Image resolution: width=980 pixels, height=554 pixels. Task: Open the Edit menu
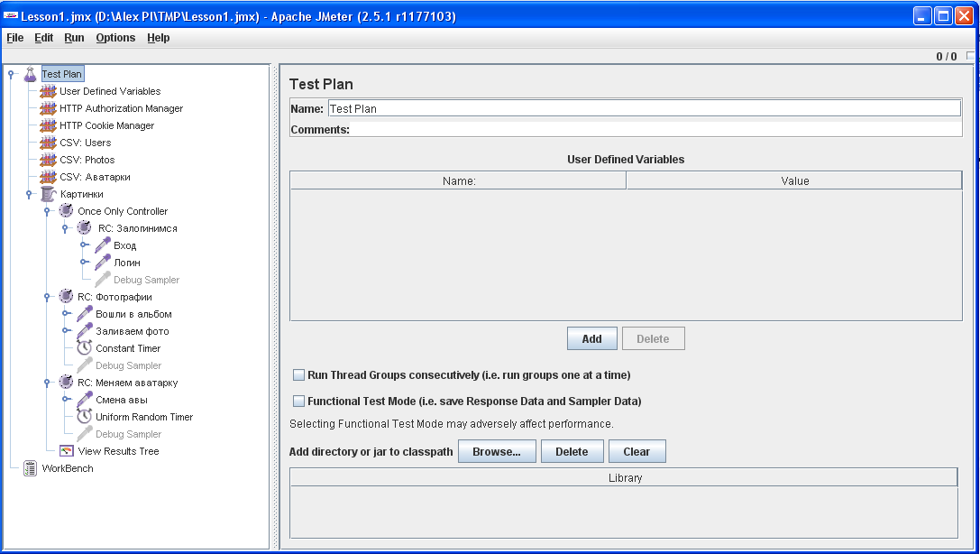click(44, 38)
